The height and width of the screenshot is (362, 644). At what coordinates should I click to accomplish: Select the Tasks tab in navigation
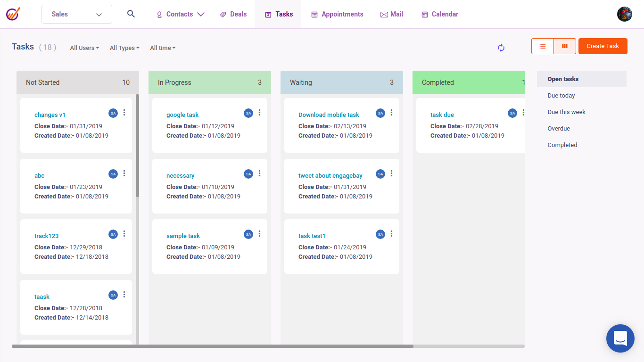[278, 14]
